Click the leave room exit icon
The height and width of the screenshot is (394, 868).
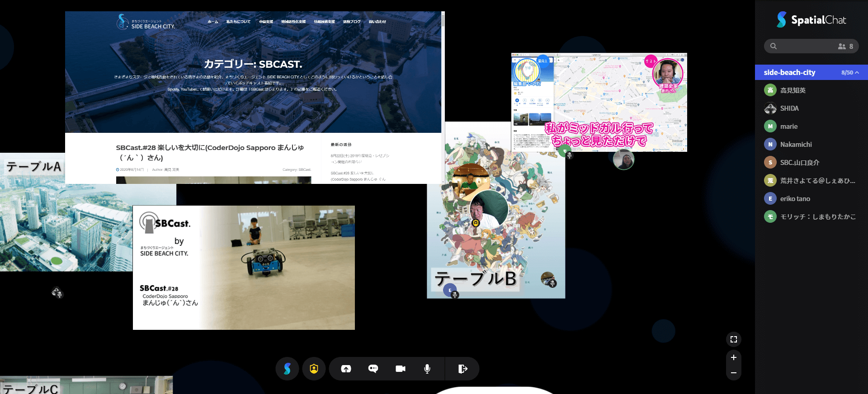pos(462,369)
